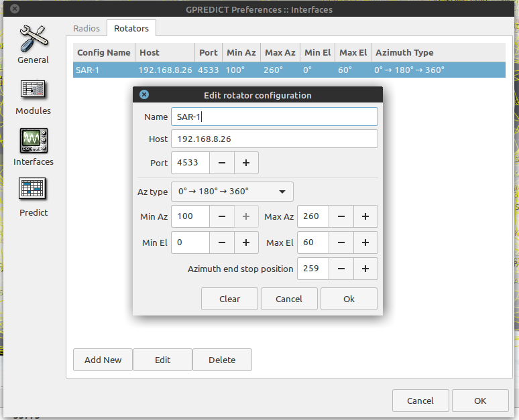This screenshot has height=420, width=519.
Task: Open the Predict preferences section
Action: [x=33, y=198]
